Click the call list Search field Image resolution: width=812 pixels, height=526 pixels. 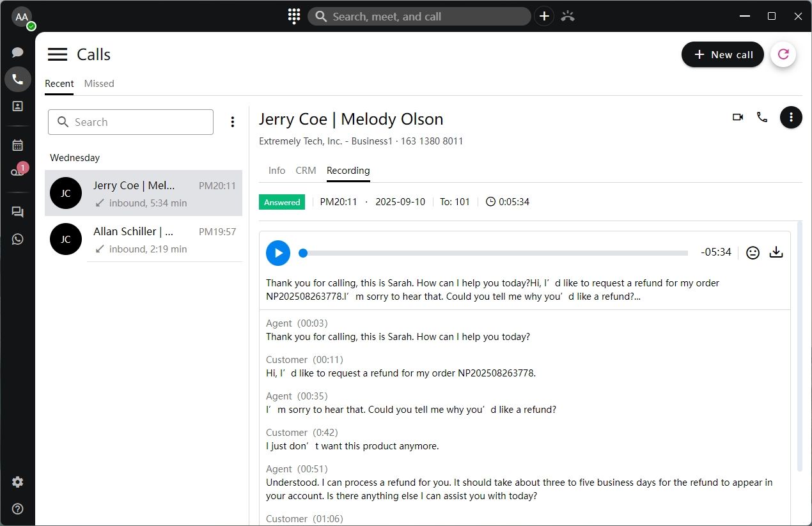131,122
